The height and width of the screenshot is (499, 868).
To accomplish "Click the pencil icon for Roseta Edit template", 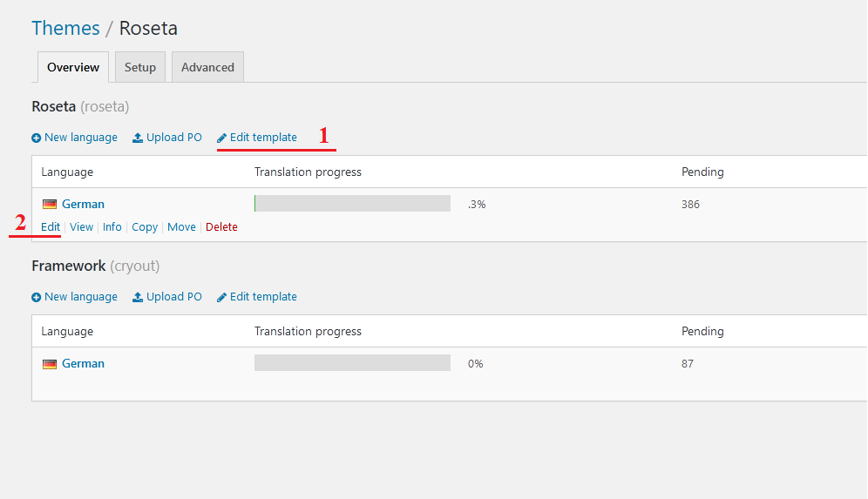I will (221, 138).
